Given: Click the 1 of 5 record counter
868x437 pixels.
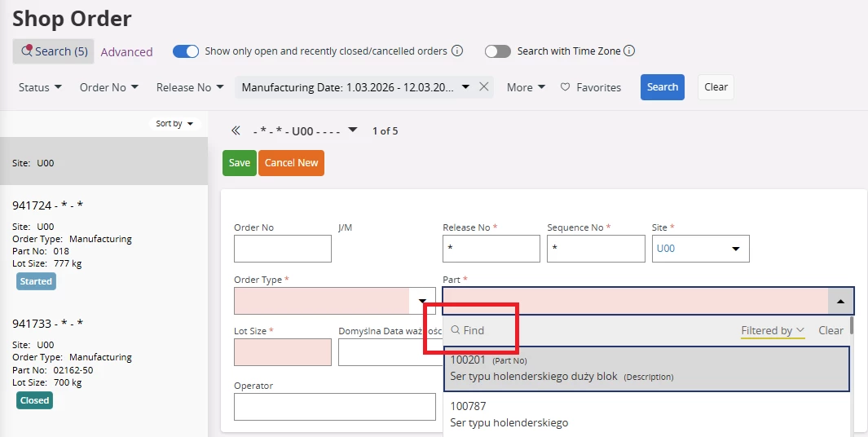Looking at the screenshot, I should [386, 131].
